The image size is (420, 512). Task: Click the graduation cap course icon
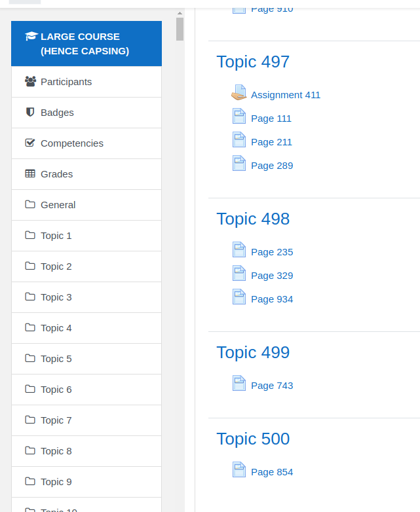click(31, 36)
